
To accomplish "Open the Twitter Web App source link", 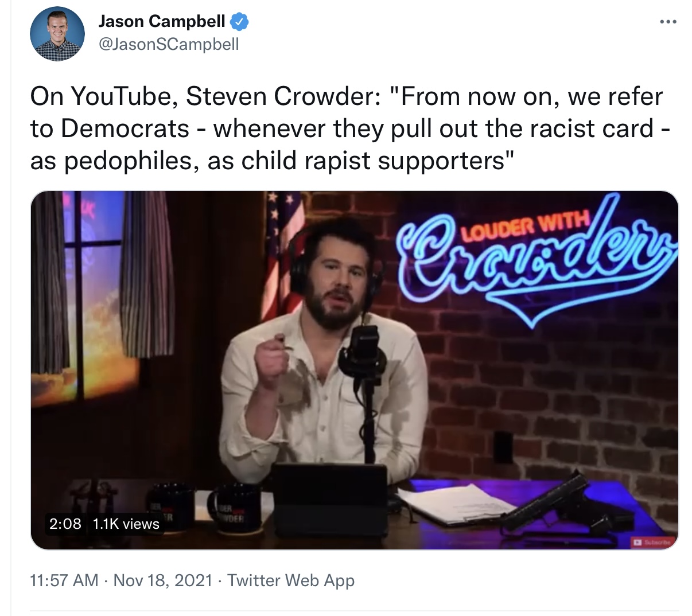I will [x=291, y=580].
